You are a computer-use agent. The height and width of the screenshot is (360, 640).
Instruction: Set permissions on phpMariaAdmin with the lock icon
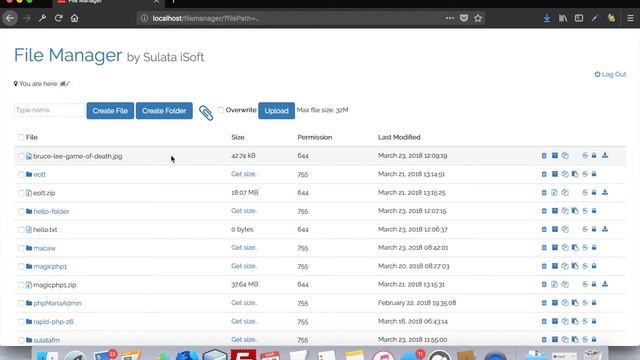(x=594, y=303)
